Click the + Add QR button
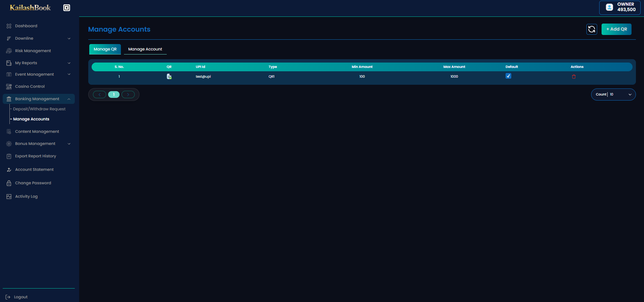The height and width of the screenshot is (302, 644). pos(616,29)
